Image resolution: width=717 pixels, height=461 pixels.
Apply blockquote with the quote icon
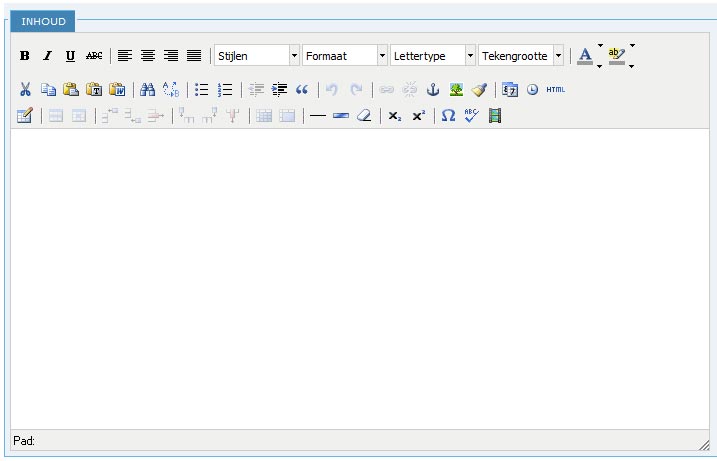302,89
